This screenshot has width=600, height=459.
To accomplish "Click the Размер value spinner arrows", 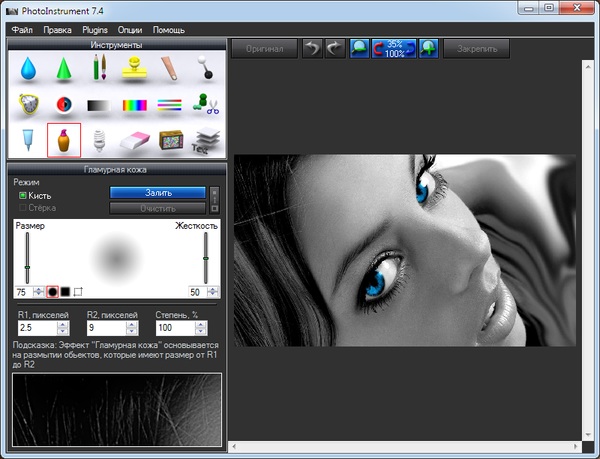I will coord(37,291).
